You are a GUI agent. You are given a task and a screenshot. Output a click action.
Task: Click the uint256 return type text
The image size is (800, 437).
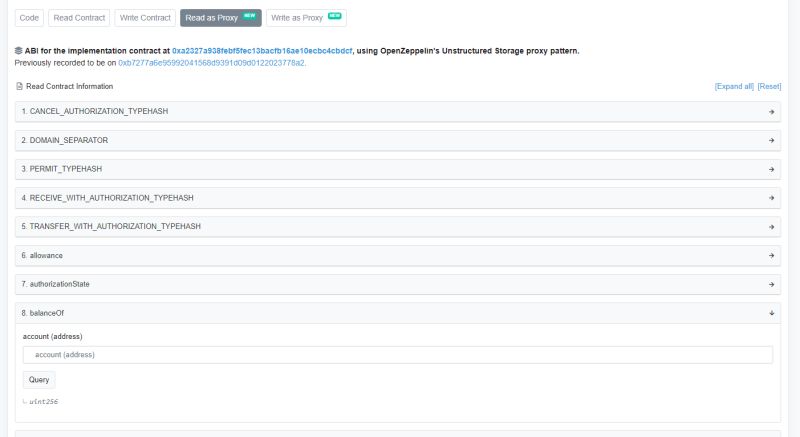(x=43, y=402)
